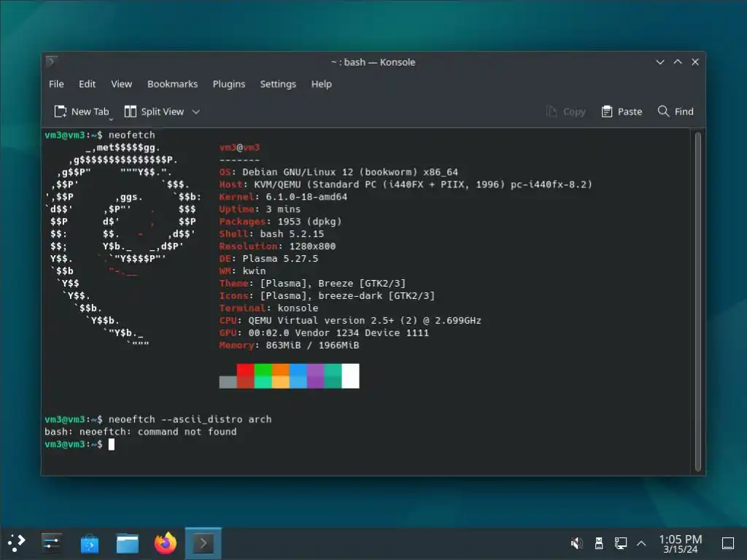This screenshot has height=560, width=747.
Task: Open the KDE application launcher
Action: 17,542
